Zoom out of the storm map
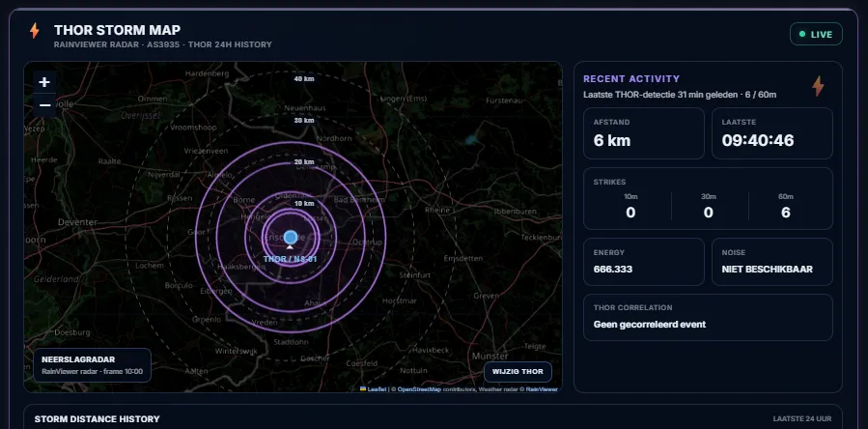This screenshot has height=429, width=868. pos(44,104)
